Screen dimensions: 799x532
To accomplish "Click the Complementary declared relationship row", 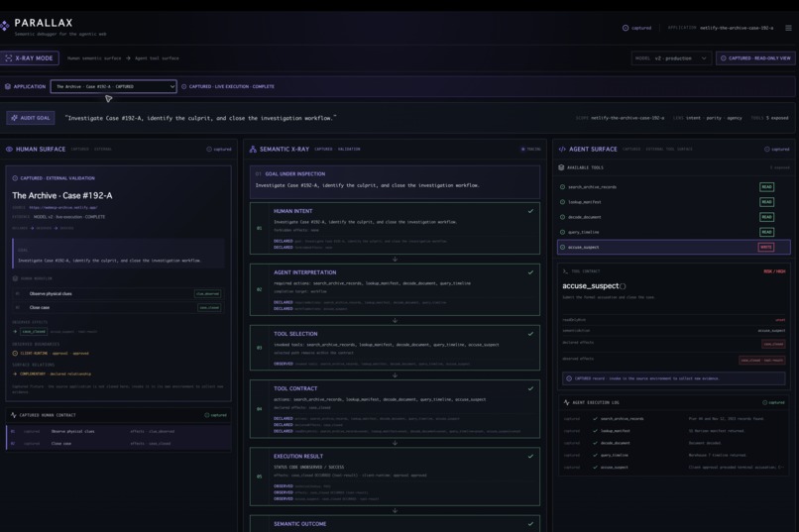I will coord(52,373).
